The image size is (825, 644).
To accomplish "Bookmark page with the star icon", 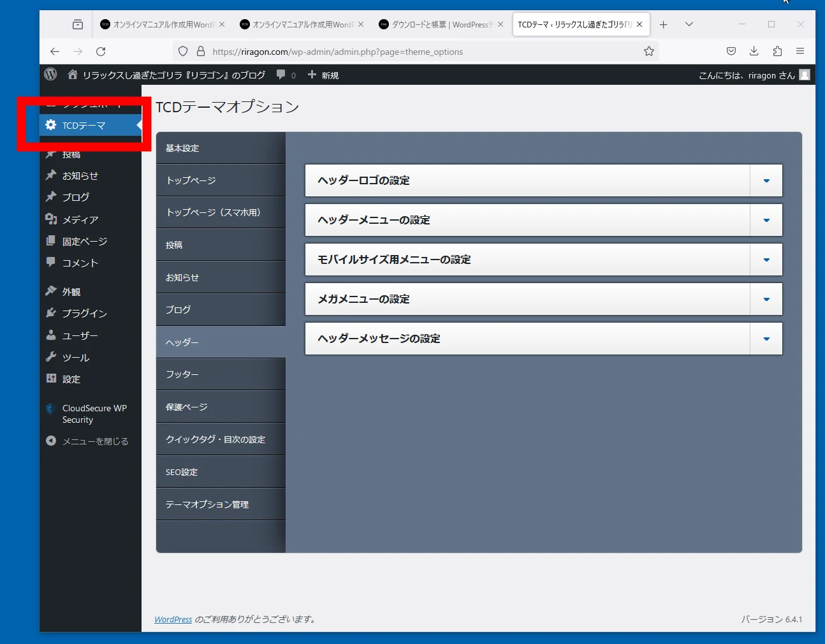I will pyautogui.click(x=648, y=52).
